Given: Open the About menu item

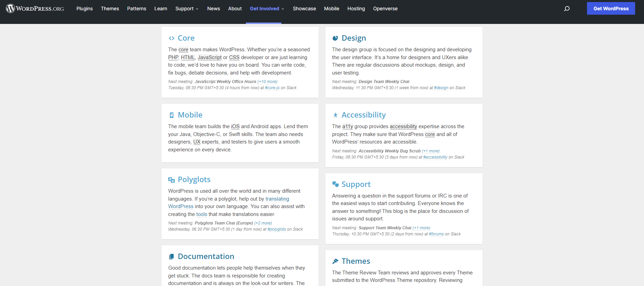Looking at the screenshot, I should click(235, 9).
